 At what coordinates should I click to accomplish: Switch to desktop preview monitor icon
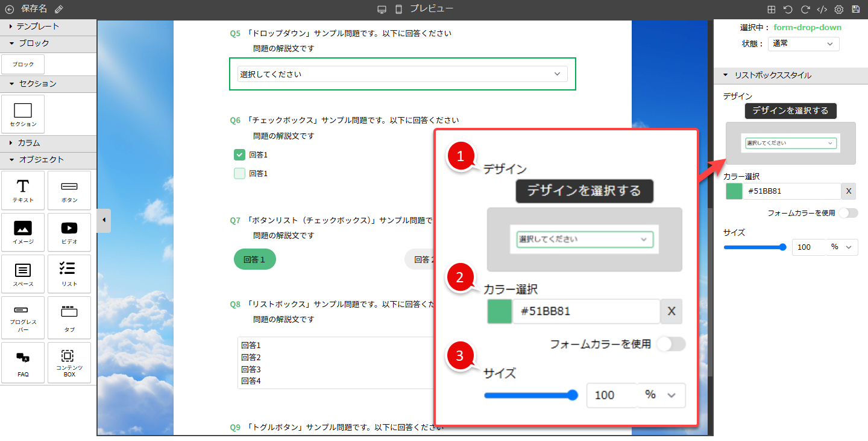click(382, 9)
